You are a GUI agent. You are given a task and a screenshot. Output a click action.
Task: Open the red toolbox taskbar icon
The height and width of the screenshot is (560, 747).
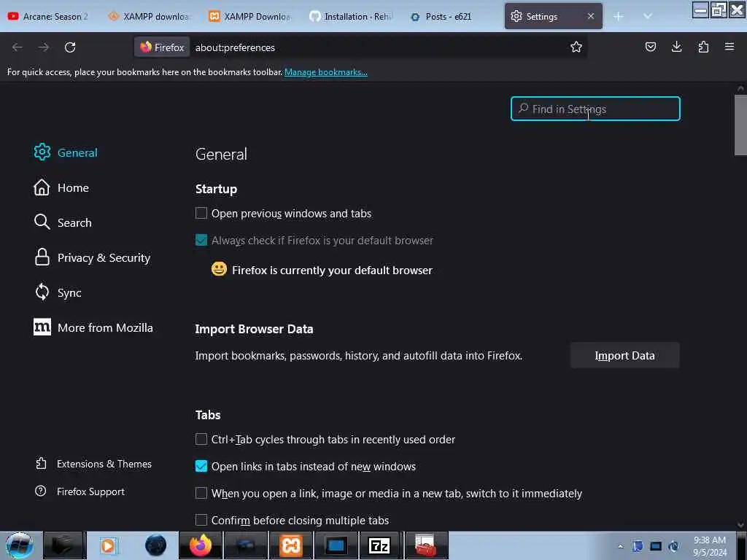click(x=425, y=545)
